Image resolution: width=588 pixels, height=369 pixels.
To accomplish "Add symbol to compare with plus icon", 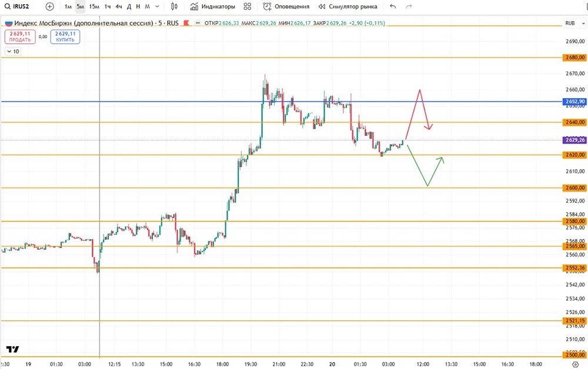I will pos(49,6).
